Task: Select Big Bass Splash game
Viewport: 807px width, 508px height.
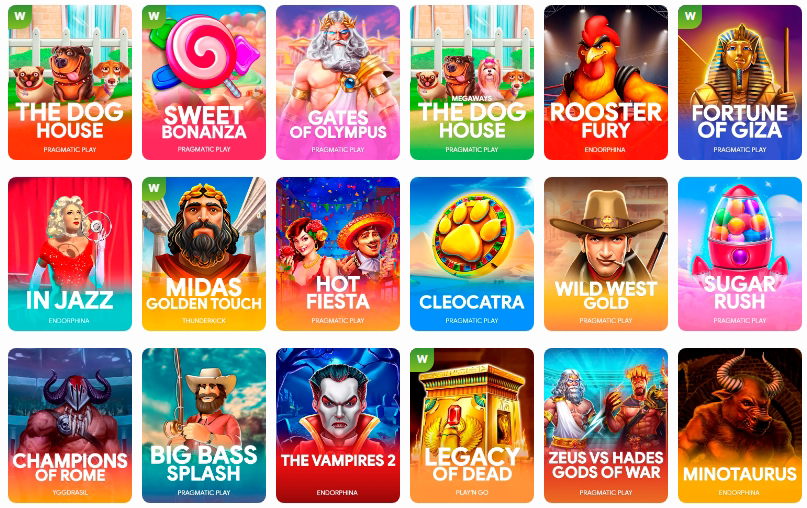Action: coord(204,425)
